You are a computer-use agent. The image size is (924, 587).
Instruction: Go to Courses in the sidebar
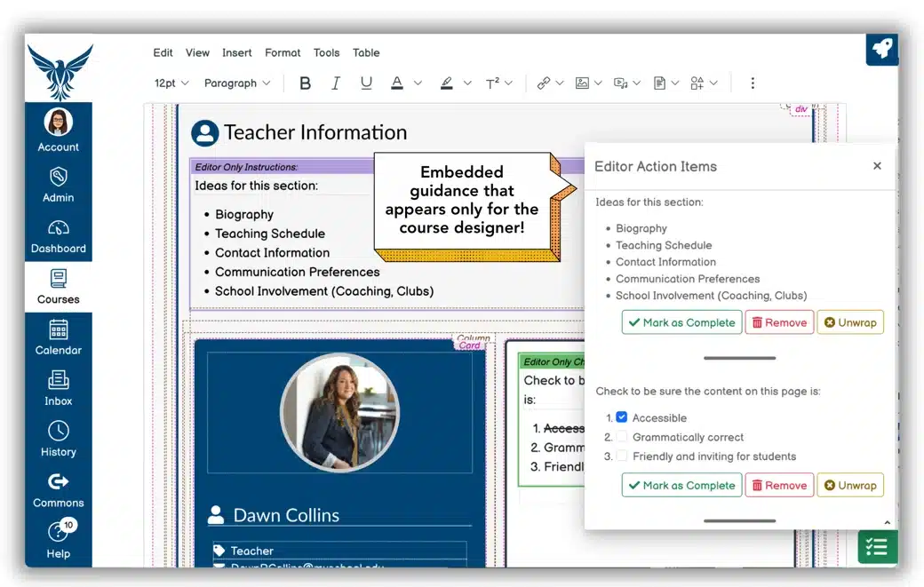point(58,286)
